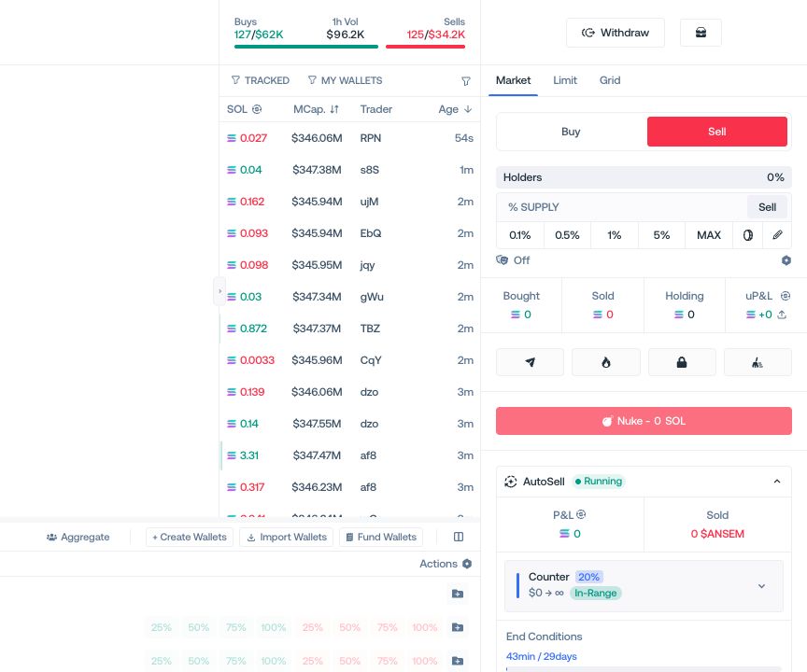This screenshot has width=807, height=672.
Task: Click the Withdraw button
Action: click(615, 33)
